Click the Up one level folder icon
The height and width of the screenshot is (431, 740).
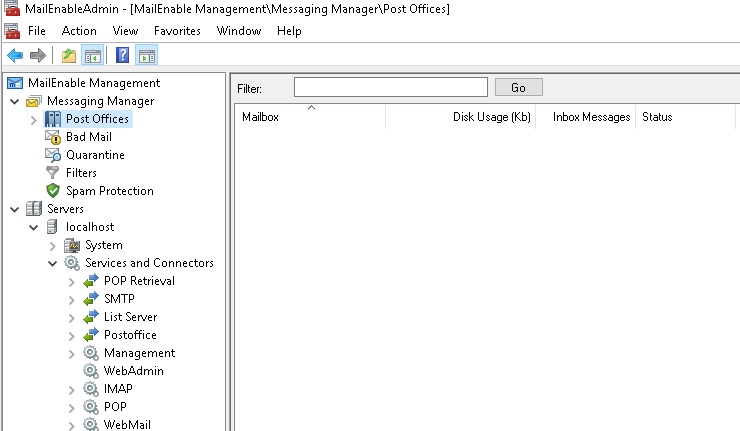pyautogui.click(x=68, y=56)
